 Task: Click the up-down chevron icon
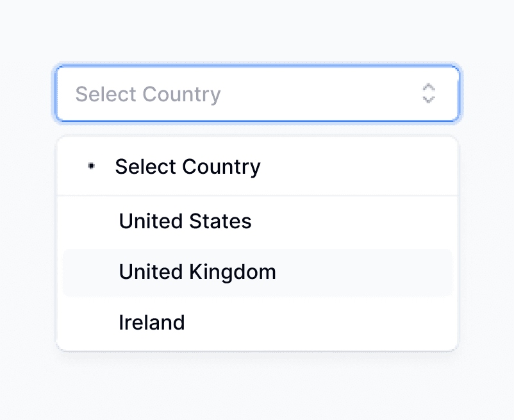click(429, 94)
